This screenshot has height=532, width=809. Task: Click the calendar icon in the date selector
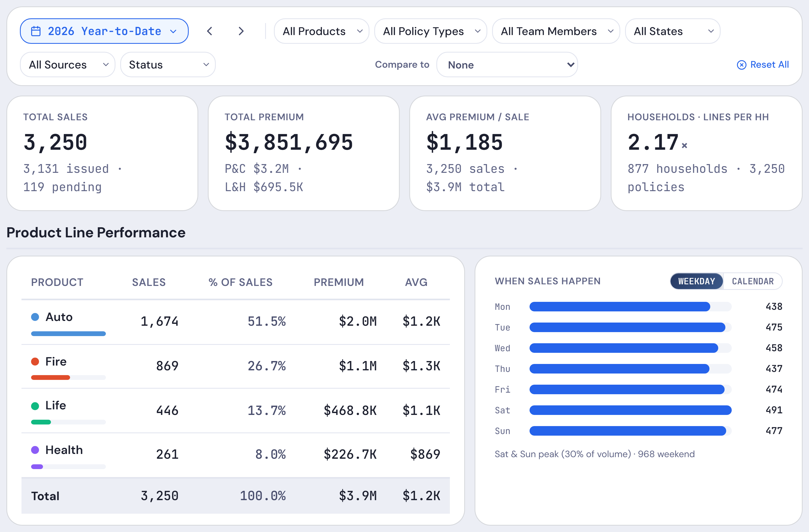tap(36, 31)
